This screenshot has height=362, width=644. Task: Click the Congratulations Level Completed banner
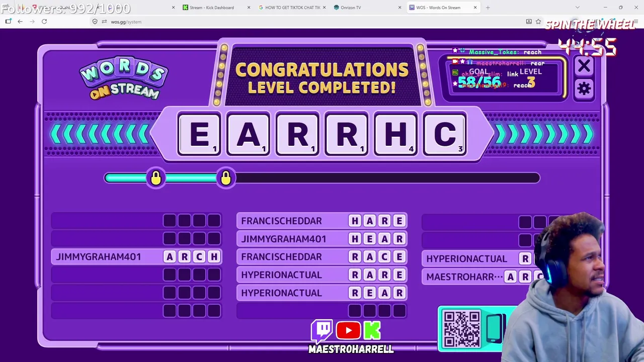click(x=322, y=78)
